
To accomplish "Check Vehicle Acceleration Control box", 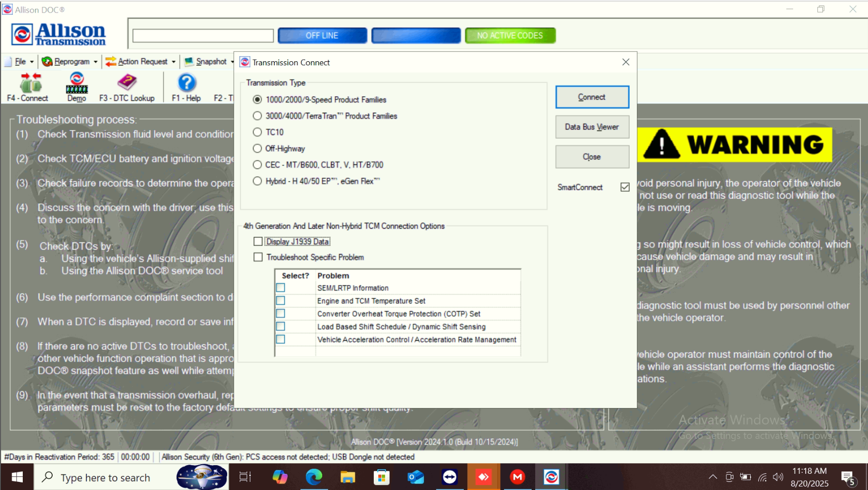I will 281,339.
